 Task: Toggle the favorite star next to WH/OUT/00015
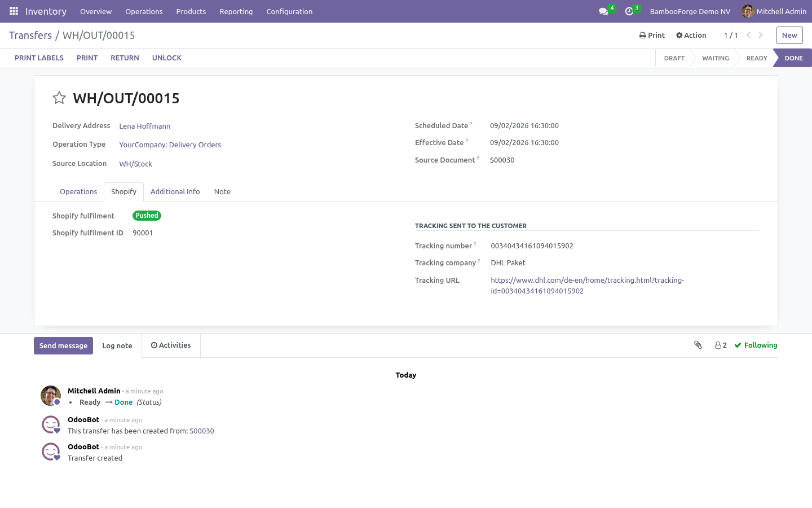(x=59, y=98)
